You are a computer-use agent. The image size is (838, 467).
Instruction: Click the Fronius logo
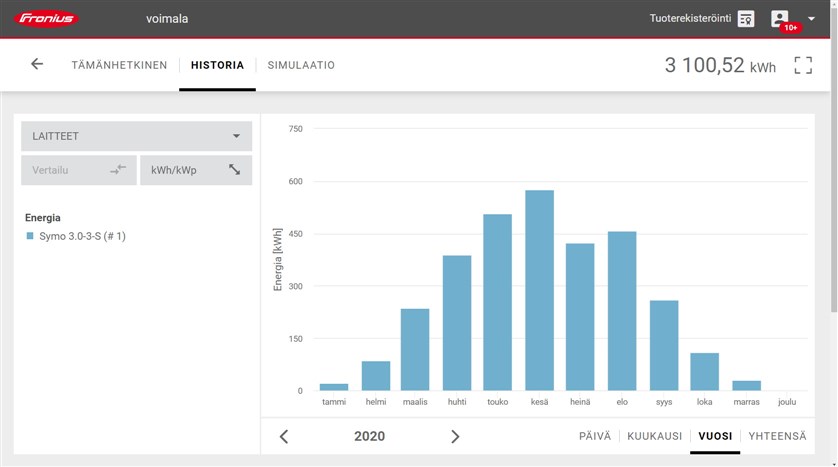click(x=46, y=19)
